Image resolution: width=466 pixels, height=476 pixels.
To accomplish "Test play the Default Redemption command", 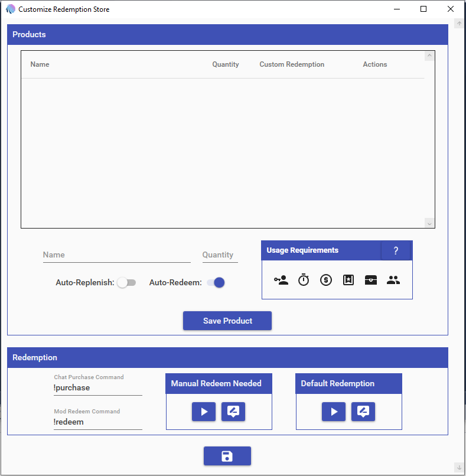I will click(x=334, y=412).
